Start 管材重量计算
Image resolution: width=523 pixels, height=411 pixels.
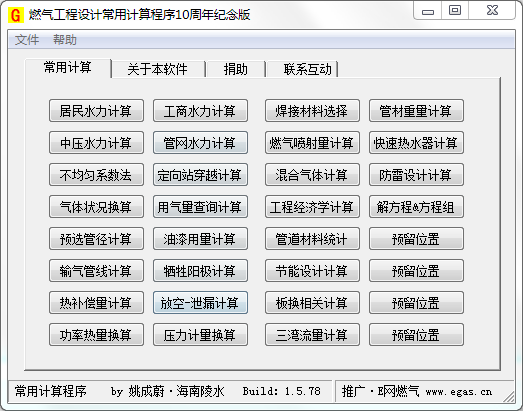pyautogui.click(x=416, y=111)
